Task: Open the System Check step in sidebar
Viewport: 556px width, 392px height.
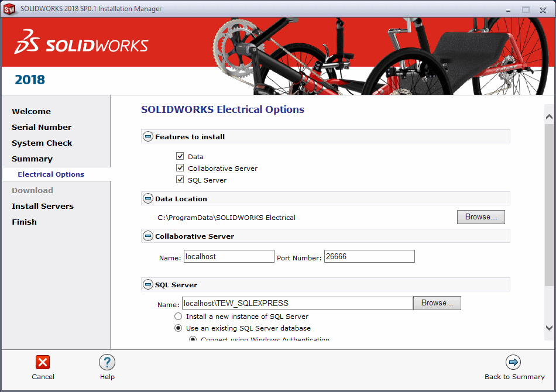Action: [42, 143]
